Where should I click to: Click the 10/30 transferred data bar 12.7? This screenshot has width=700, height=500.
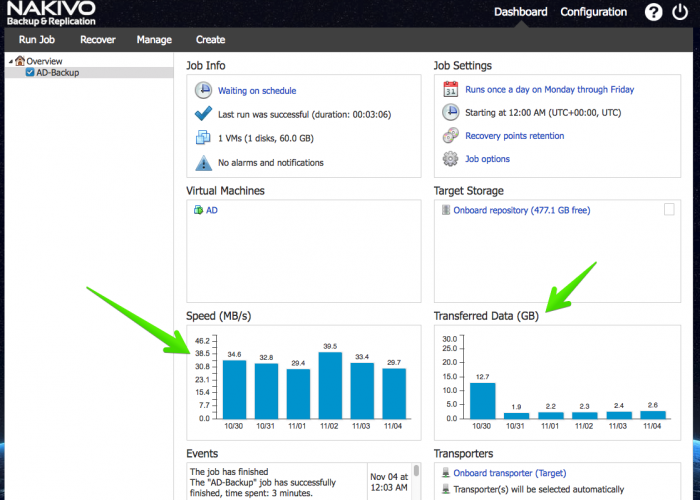483,400
